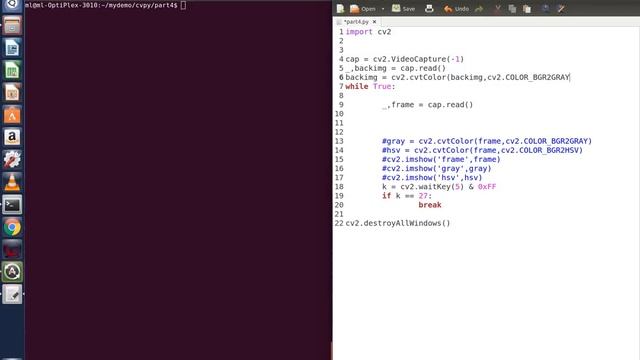Click line number 22 in the gutter
Screen dimensions: 640x360
coord(339,223)
